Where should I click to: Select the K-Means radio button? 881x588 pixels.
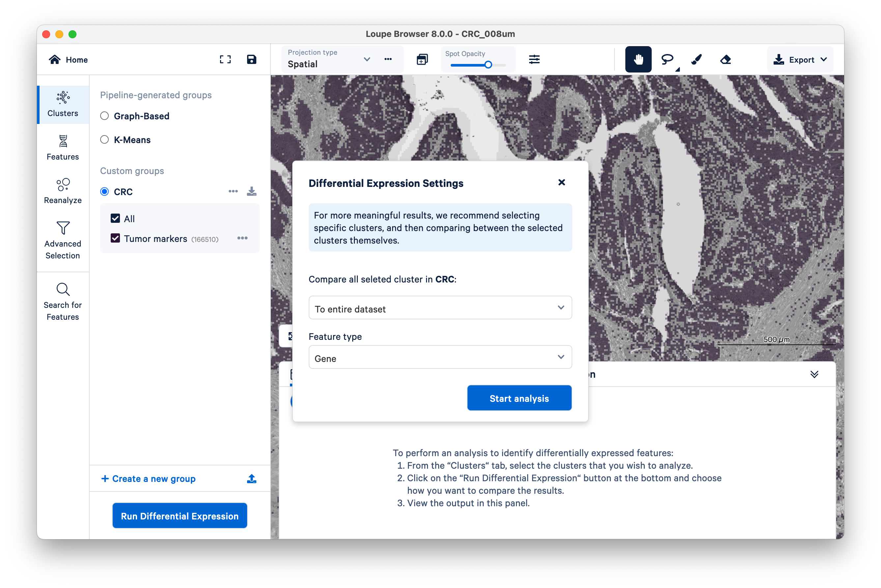click(104, 140)
